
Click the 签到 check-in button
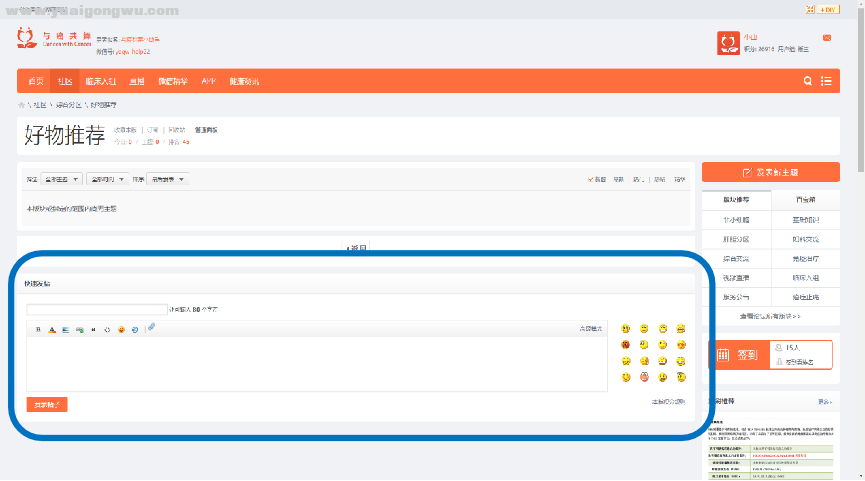click(x=738, y=354)
